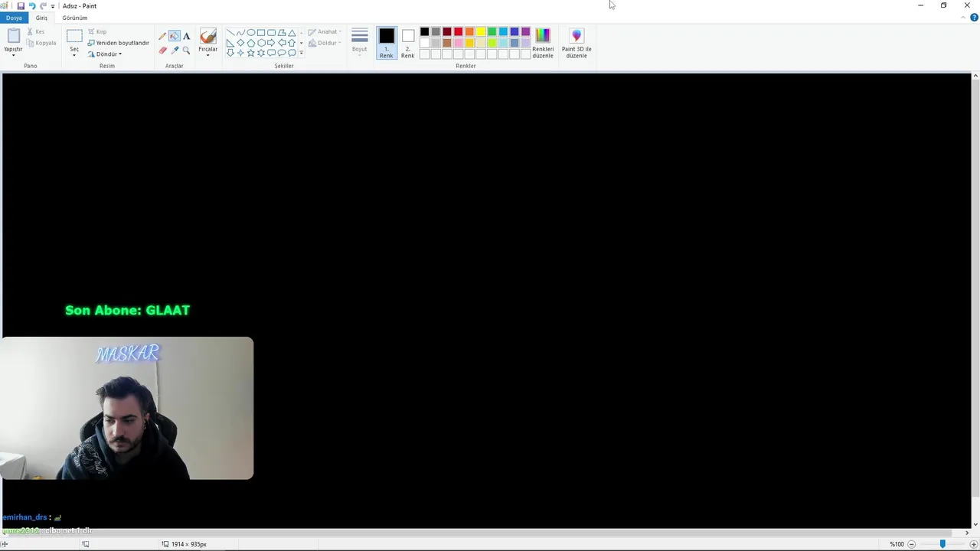The height and width of the screenshot is (551, 980).
Task: Select the Line shape
Action: (x=230, y=33)
